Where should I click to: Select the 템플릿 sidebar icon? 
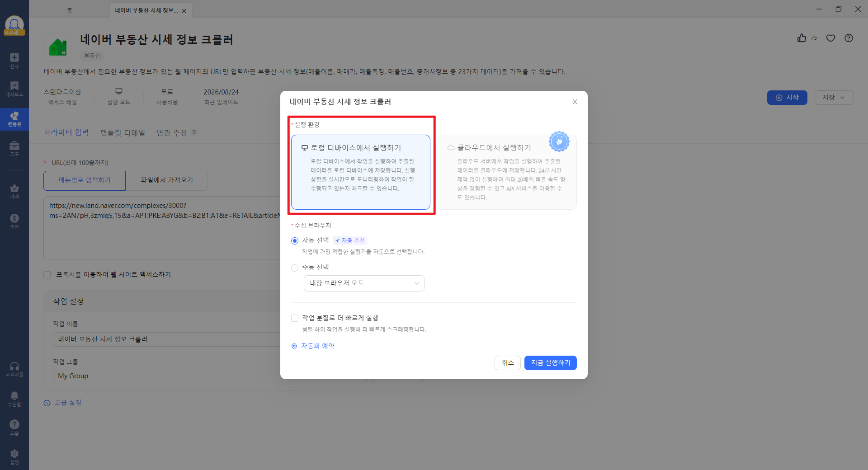pyautogui.click(x=14, y=119)
